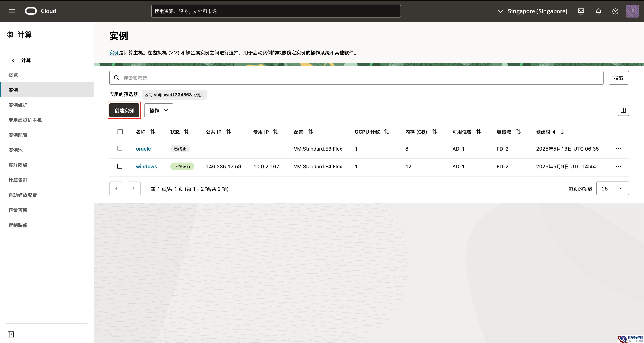Open the help menu icon
The image size is (644, 343).
click(615, 11)
